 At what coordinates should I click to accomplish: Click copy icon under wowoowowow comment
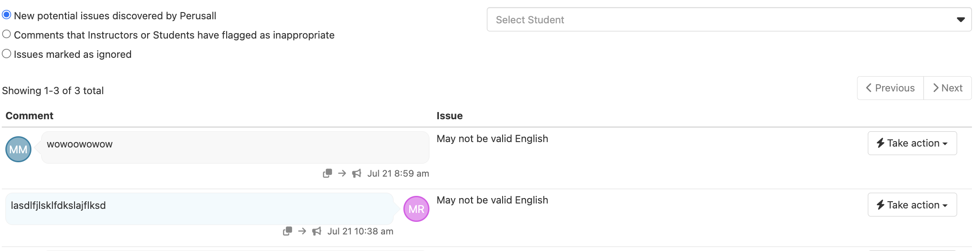328,173
